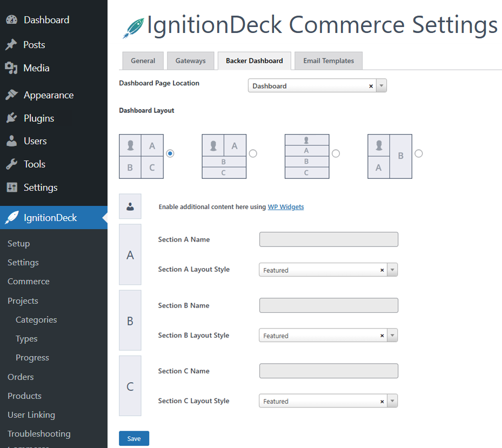Open Section C Layout Style dropdown
Image resolution: width=502 pixels, height=448 pixels.
click(x=392, y=400)
